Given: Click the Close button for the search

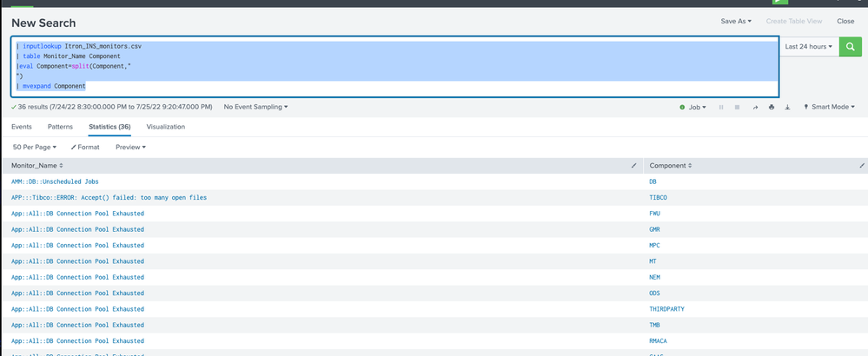Looking at the screenshot, I should pos(845,21).
